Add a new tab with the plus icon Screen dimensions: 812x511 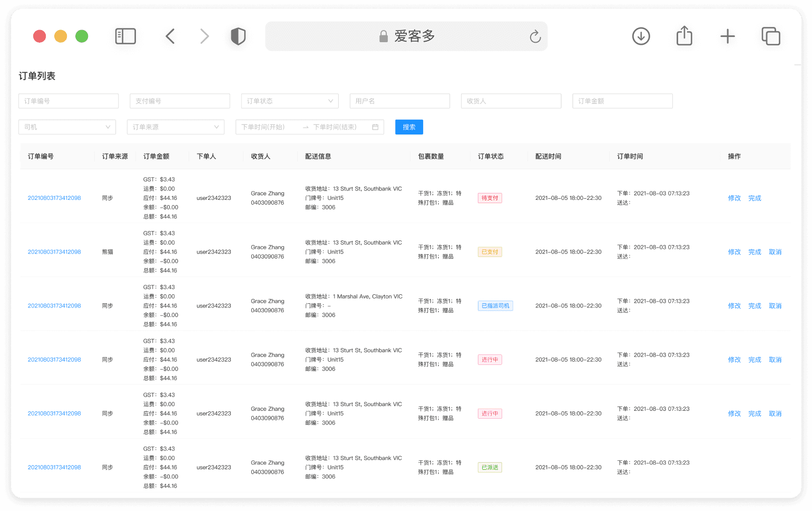[x=727, y=36]
